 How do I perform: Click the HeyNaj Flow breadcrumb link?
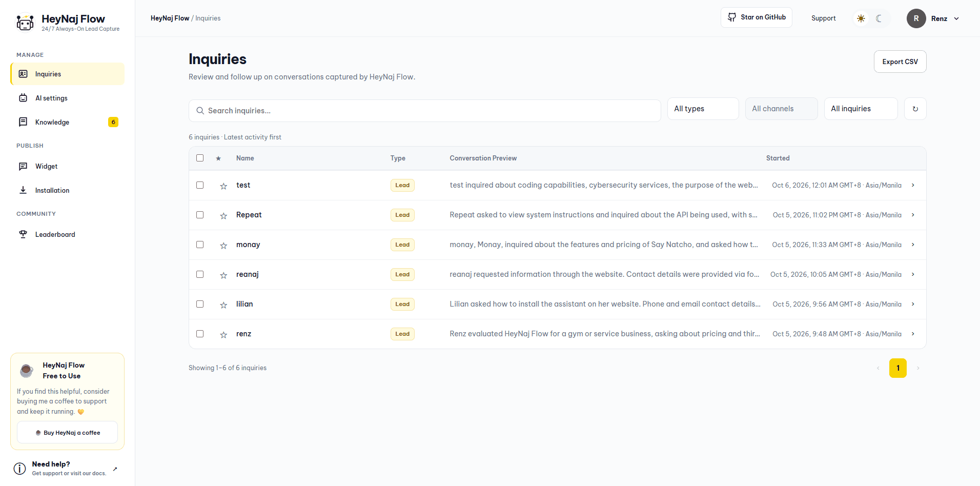tap(170, 18)
